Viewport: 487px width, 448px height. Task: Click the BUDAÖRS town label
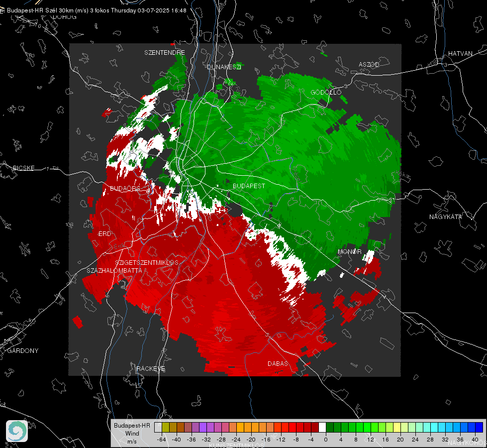click(x=125, y=189)
